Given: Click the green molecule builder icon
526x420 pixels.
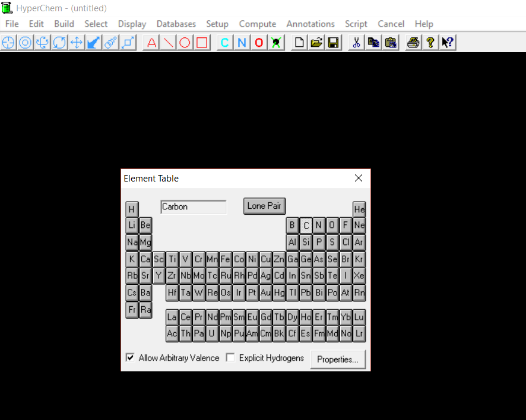Looking at the screenshot, I should pyautogui.click(x=276, y=43).
